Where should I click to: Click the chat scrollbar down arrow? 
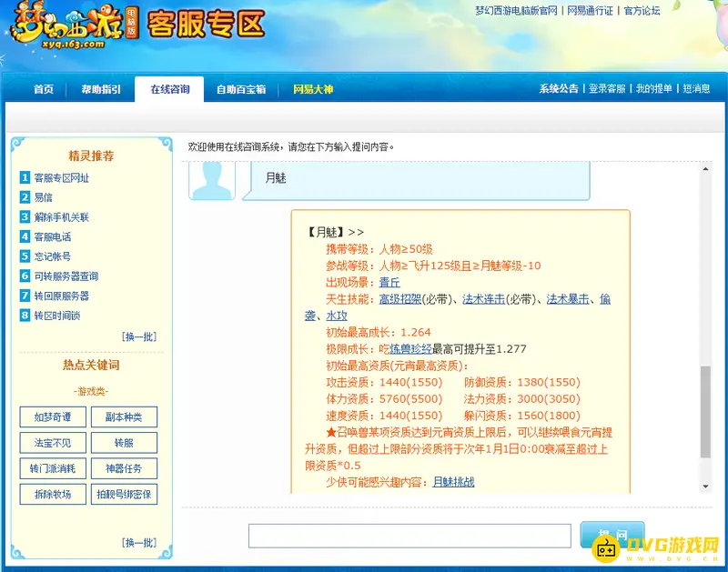(705, 487)
